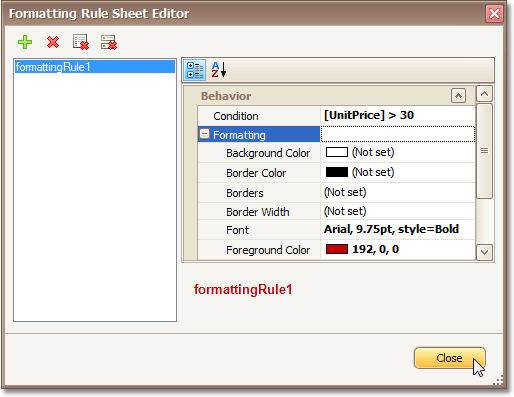Click the empty Formatting value field

(x=398, y=134)
